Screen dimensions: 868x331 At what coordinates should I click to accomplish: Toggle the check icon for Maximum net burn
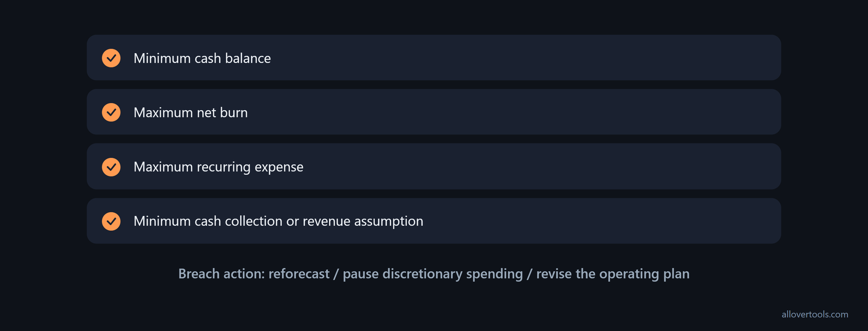[111, 112]
